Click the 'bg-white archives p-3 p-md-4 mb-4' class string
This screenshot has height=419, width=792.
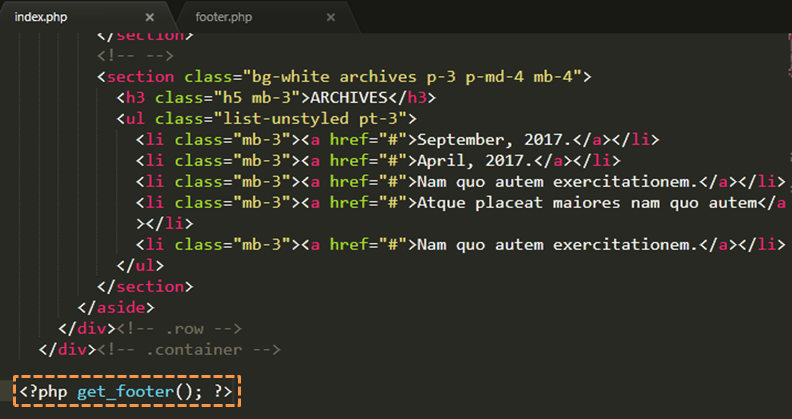point(412,77)
